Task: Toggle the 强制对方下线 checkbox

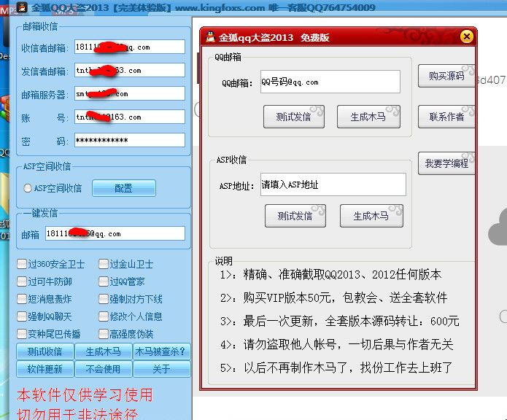Action: [x=104, y=299]
